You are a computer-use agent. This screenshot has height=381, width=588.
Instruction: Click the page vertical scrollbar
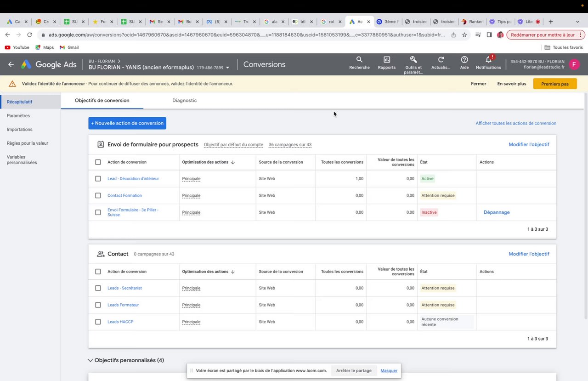(586, 207)
